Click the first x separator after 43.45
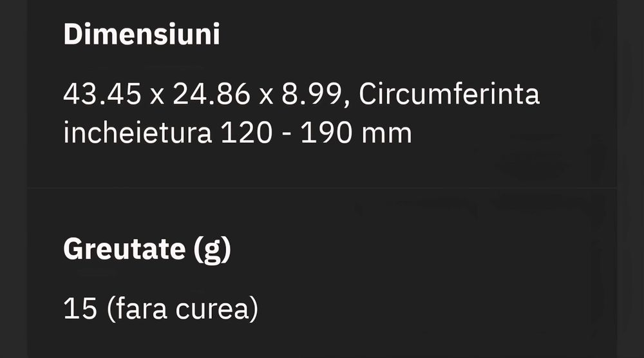The height and width of the screenshot is (358, 644). click(x=156, y=97)
